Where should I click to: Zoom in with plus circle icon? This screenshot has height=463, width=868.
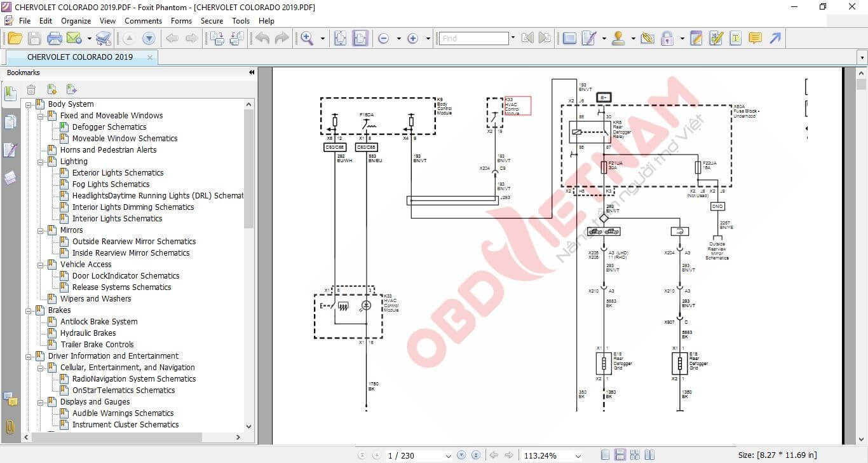(412, 39)
